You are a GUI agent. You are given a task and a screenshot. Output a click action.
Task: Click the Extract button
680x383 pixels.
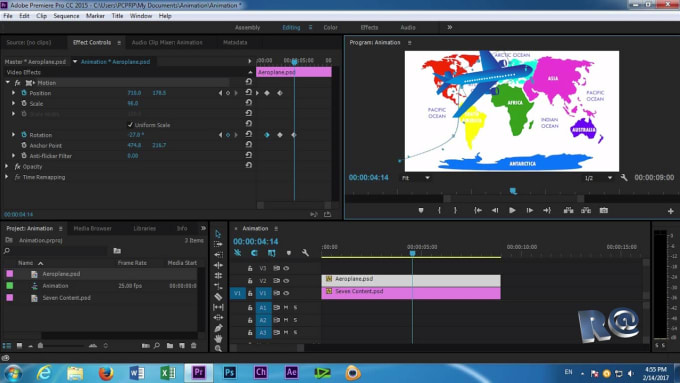point(586,210)
